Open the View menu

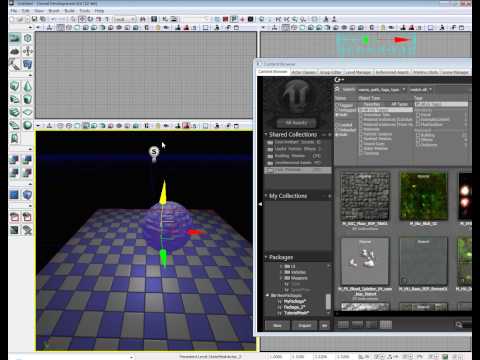[x=39, y=11]
